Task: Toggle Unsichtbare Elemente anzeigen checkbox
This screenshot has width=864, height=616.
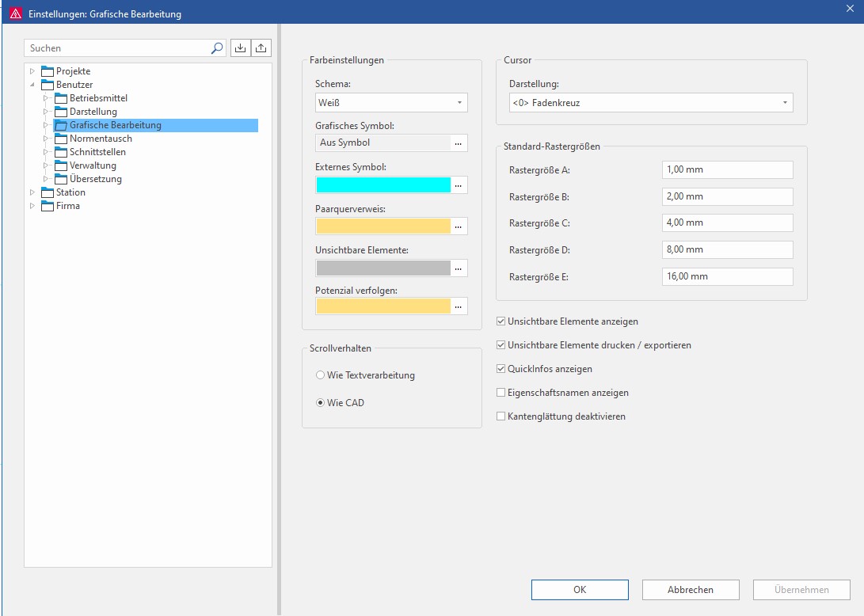Action: [x=501, y=321]
